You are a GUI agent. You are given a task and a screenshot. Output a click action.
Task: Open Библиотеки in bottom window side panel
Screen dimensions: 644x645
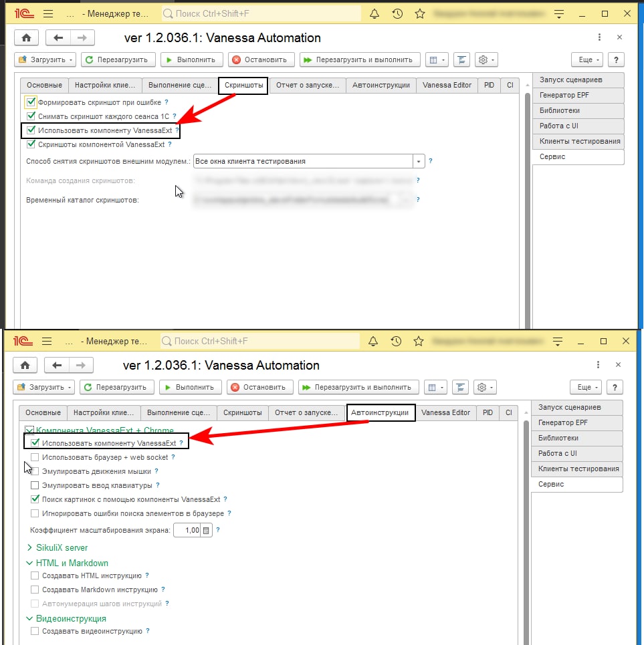(577, 438)
